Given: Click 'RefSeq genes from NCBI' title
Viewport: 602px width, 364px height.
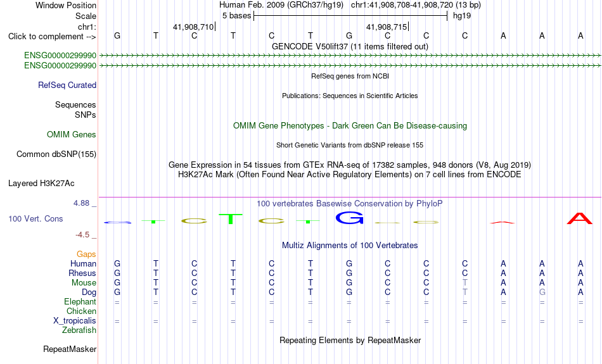Looking at the screenshot, I should tap(350, 77).
